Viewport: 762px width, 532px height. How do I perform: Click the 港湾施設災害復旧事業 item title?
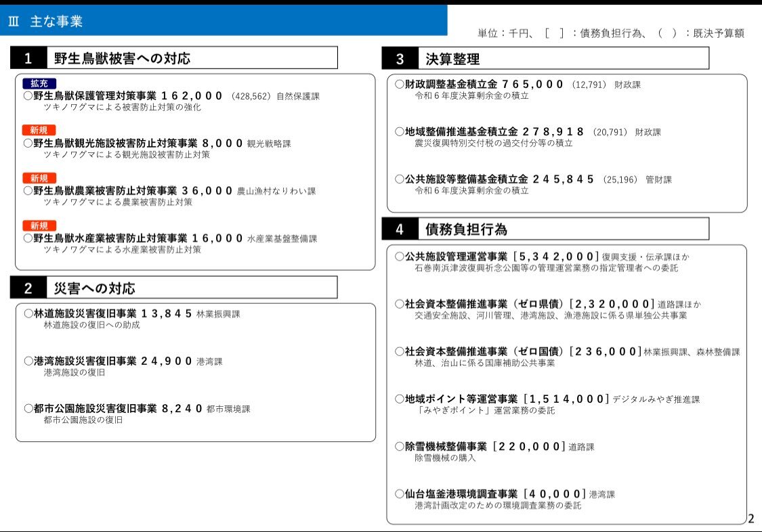85,361
